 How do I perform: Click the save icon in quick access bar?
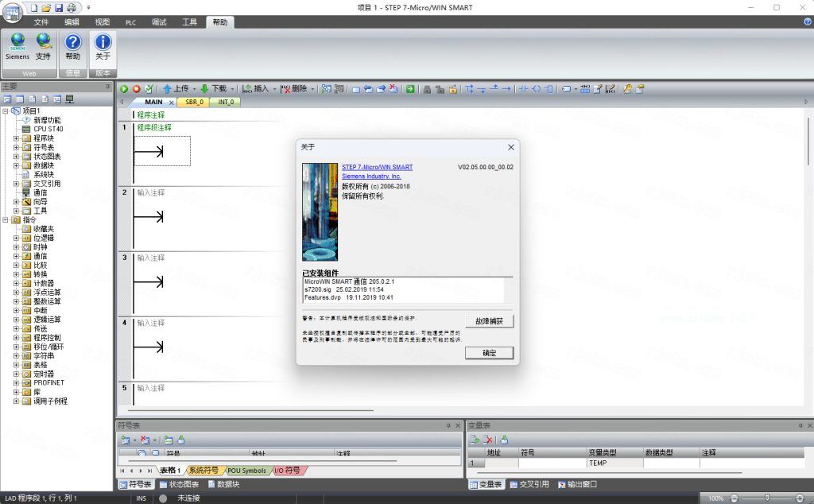[59, 7]
